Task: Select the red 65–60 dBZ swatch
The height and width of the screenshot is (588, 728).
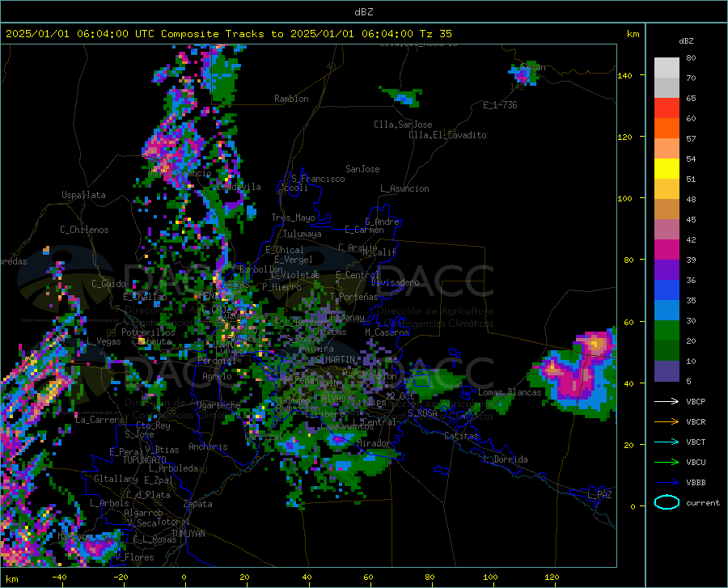Action: point(667,108)
